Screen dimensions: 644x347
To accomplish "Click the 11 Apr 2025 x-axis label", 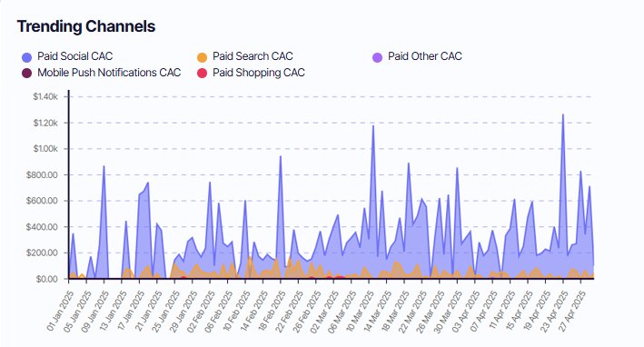I will (501, 311).
